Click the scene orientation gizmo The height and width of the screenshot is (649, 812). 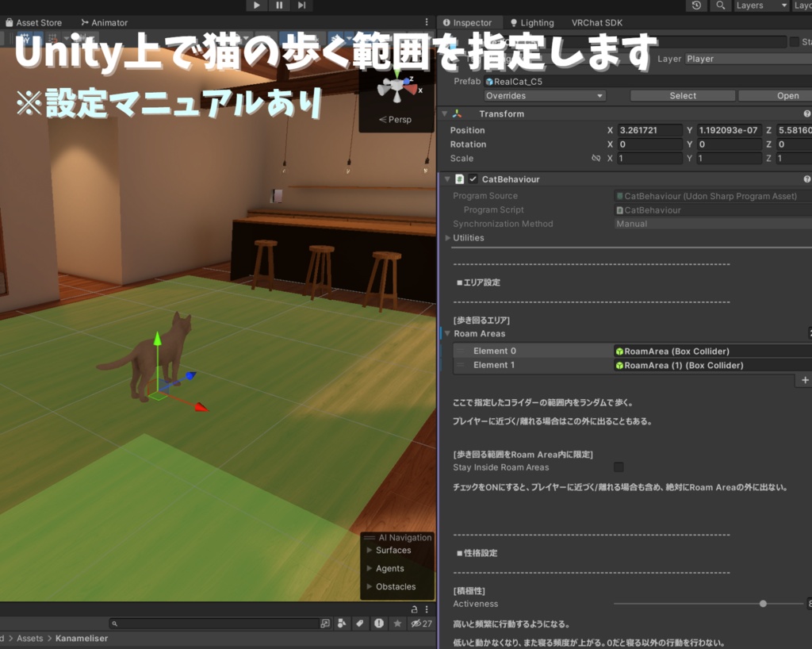click(x=399, y=88)
